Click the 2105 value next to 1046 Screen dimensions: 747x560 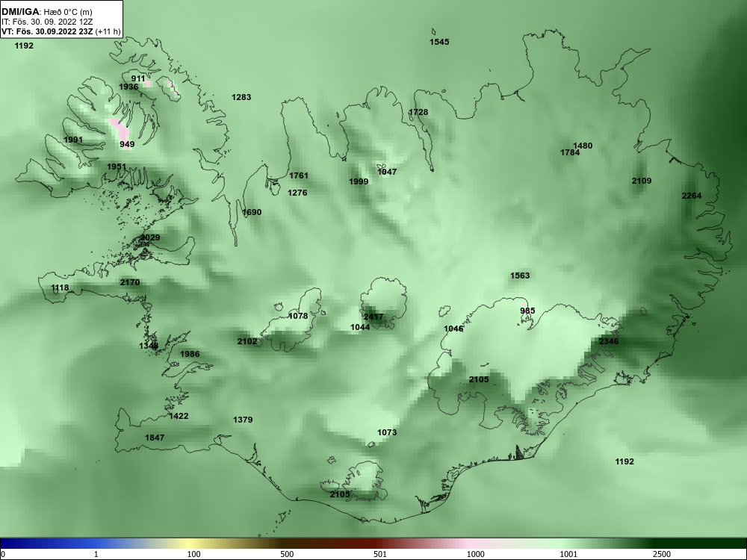click(479, 379)
